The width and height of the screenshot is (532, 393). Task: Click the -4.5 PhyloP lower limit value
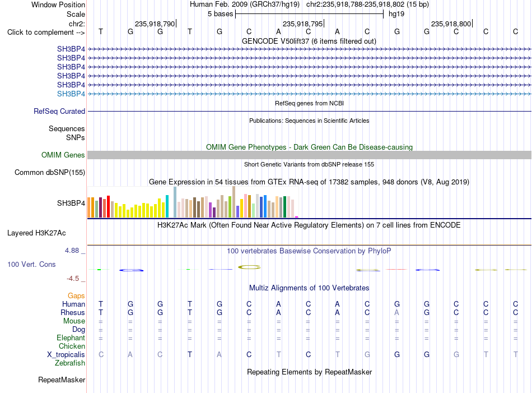73,279
